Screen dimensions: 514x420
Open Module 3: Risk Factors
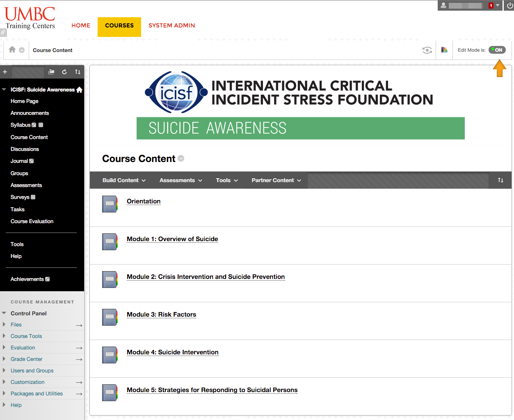(161, 315)
